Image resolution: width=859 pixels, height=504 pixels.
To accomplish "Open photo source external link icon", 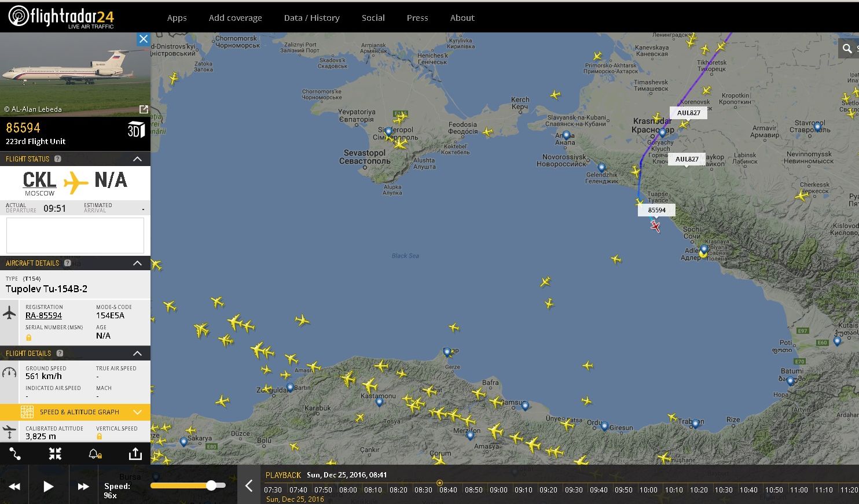I will pos(144,109).
